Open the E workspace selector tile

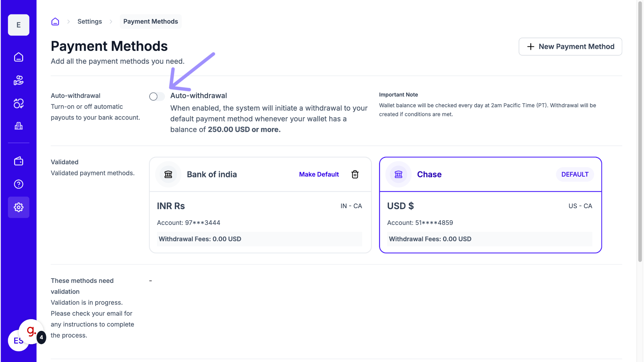(18, 25)
